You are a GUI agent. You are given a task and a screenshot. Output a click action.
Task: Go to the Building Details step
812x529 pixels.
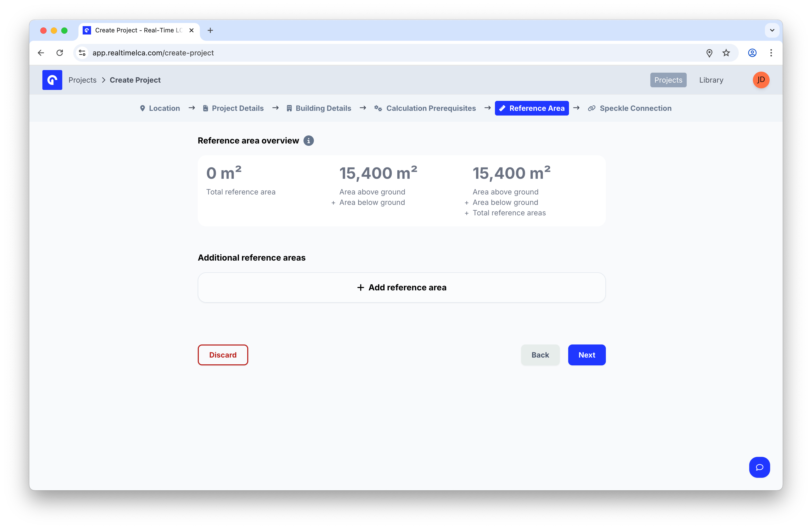pos(319,108)
